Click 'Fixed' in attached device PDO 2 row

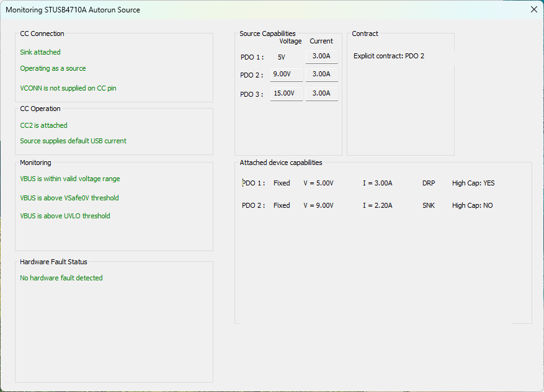pos(282,205)
